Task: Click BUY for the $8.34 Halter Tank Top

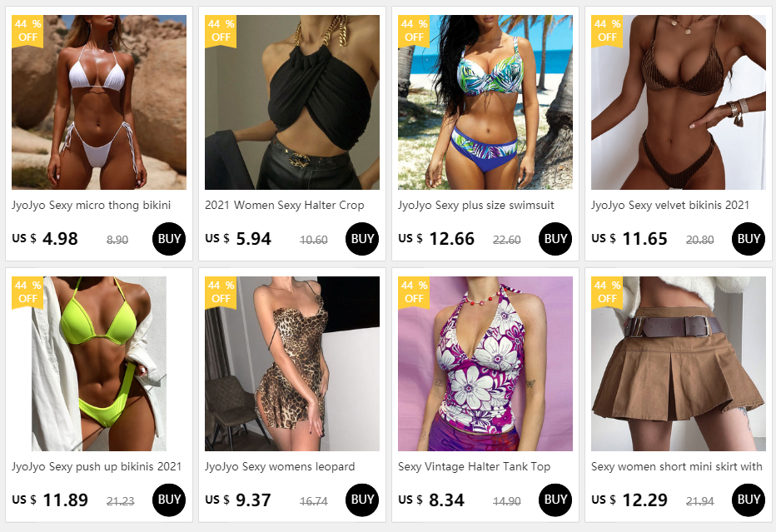Action: pyautogui.click(x=555, y=500)
